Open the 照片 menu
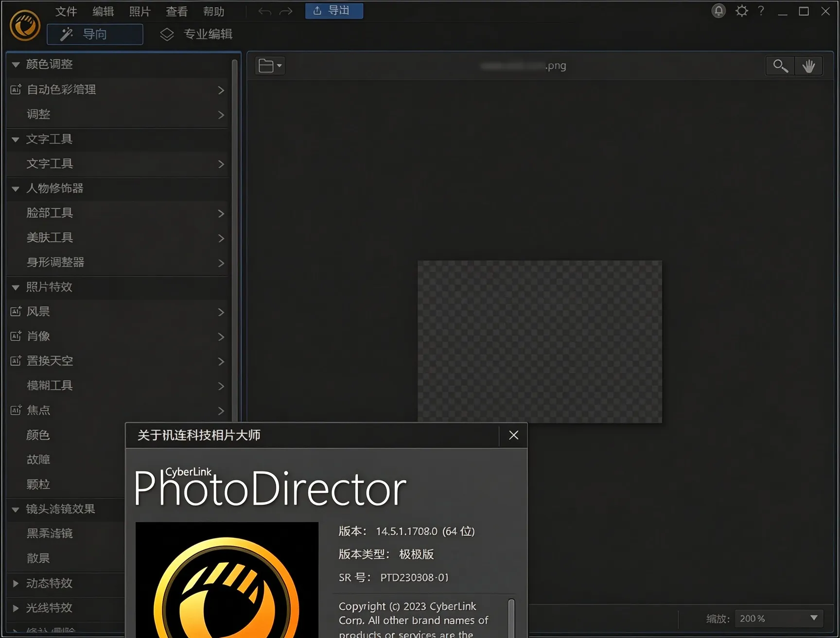Image resolution: width=840 pixels, height=638 pixels. [140, 11]
